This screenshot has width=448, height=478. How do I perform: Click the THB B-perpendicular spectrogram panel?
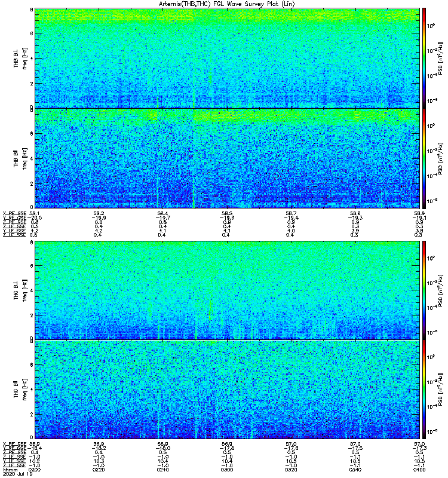[227, 58]
